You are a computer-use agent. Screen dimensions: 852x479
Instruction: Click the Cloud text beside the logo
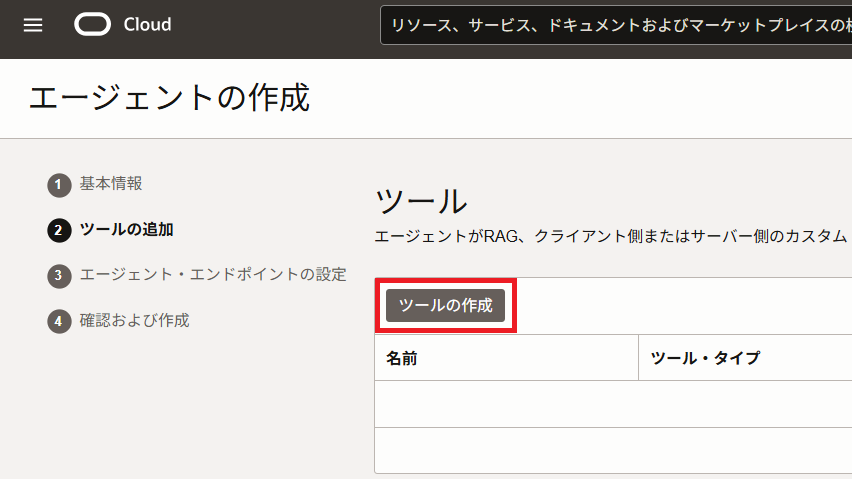(147, 24)
